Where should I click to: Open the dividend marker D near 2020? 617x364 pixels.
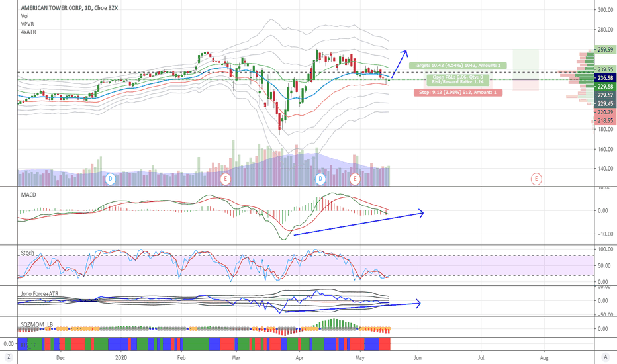(111, 179)
